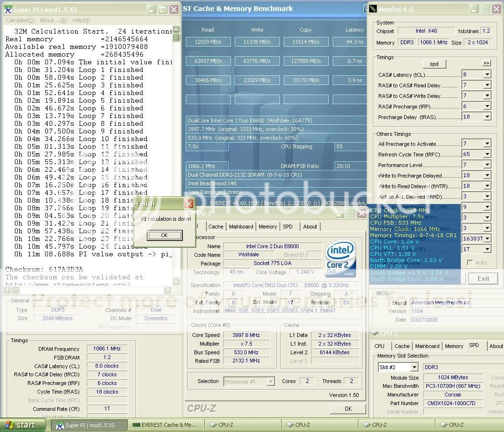The image size is (504, 432).
Task: Open the Slot #2 memory slot dropdown
Action: (x=414, y=367)
